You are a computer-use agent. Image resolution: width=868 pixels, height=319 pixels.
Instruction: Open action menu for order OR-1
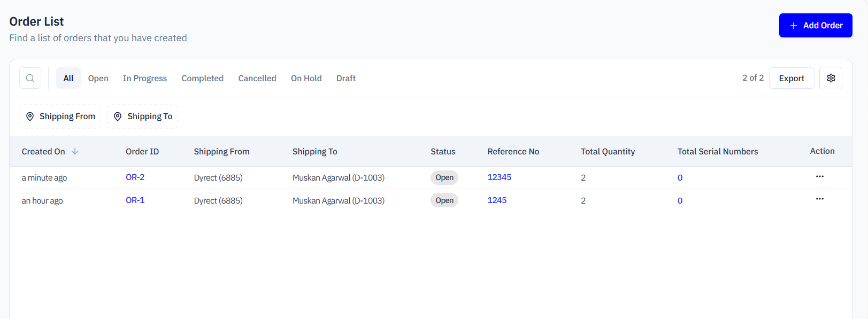(x=819, y=199)
